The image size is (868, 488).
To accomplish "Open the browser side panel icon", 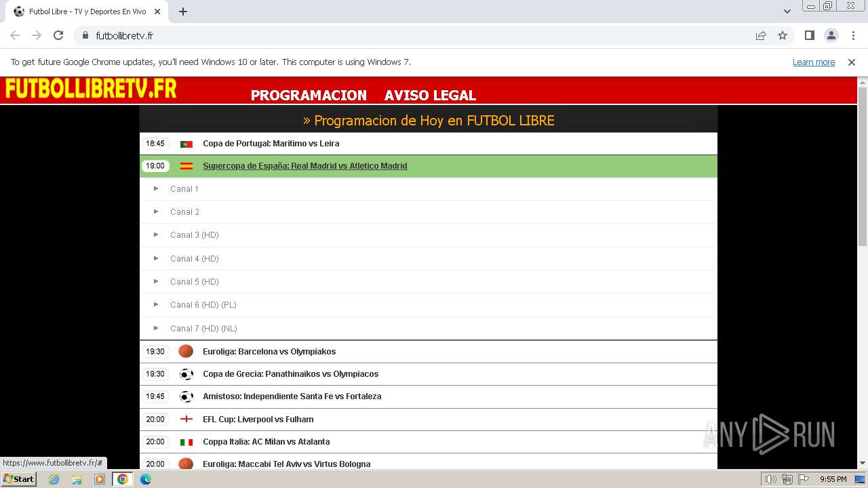I will click(x=809, y=35).
